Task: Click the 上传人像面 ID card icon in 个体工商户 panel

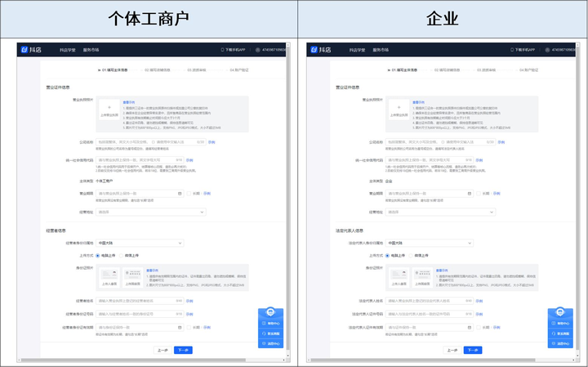Action: point(109,275)
